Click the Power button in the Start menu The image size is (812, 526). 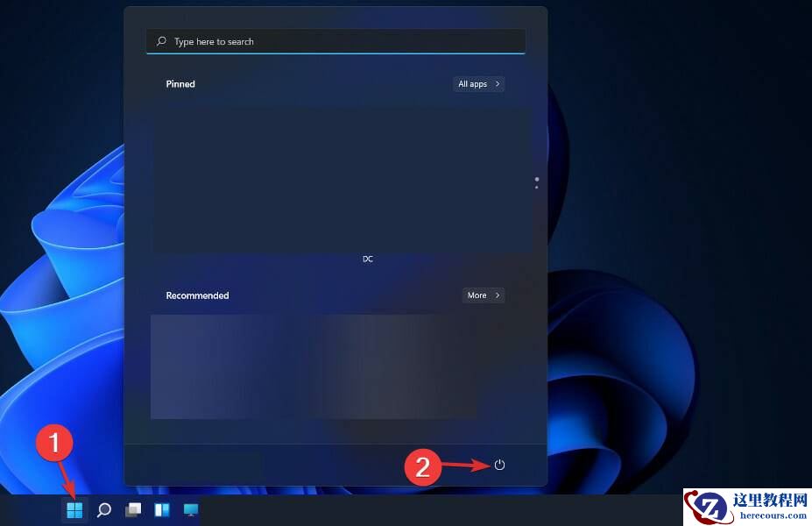point(498,466)
